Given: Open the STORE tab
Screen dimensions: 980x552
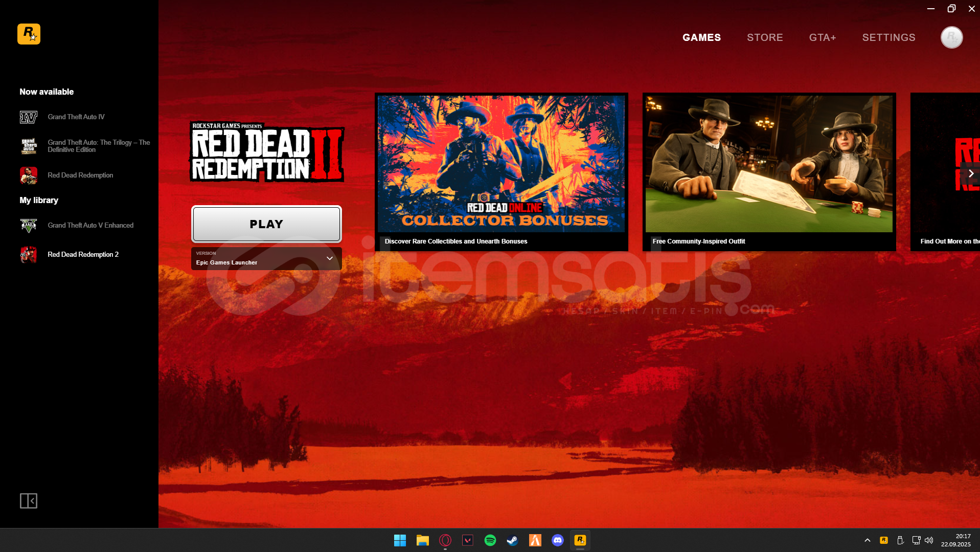Looking at the screenshot, I should tap(765, 37).
